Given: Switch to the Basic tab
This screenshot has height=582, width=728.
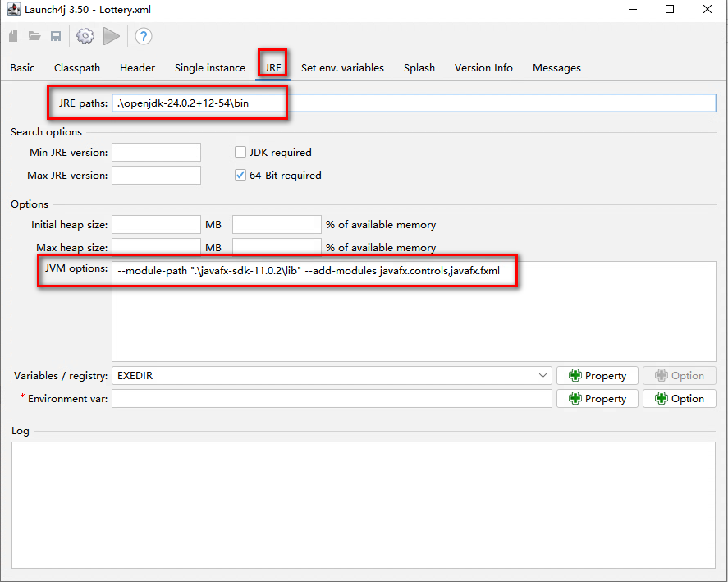Looking at the screenshot, I should pos(22,68).
